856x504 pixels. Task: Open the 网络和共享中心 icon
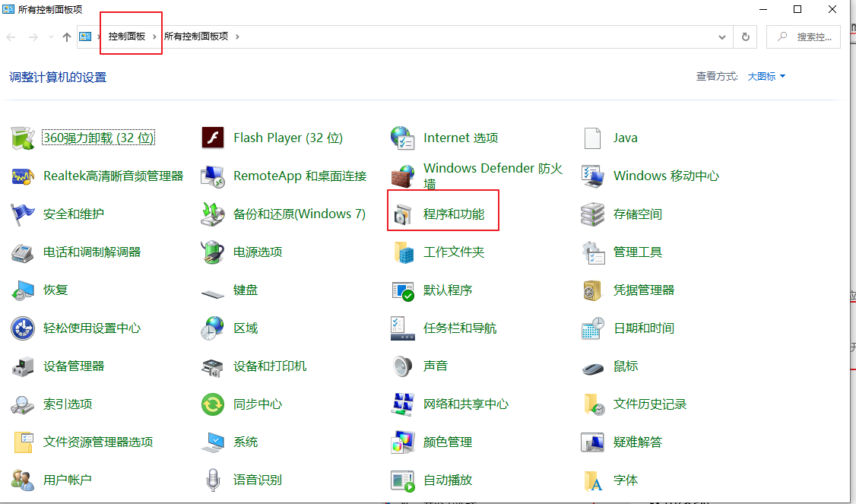pyautogui.click(x=403, y=404)
